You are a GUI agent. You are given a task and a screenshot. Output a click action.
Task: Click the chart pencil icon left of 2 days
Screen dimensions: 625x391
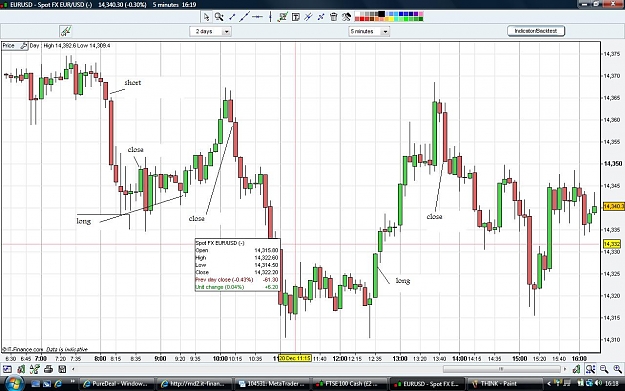(65, 31)
